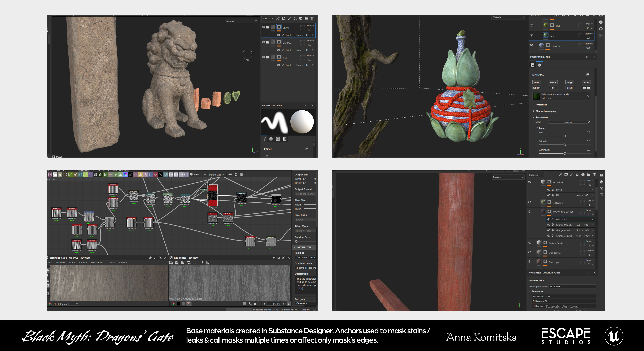The width and height of the screenshot is (644, 351).
Task: Click the ROUGHNESS - Fill reference
Action: tap(564, 297)
